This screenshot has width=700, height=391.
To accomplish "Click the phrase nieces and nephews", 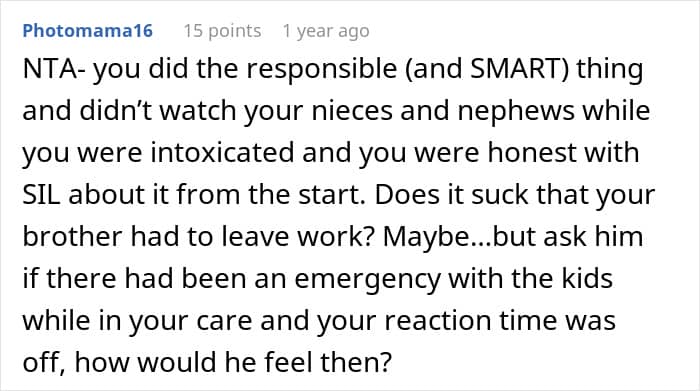I will (443, 111).
